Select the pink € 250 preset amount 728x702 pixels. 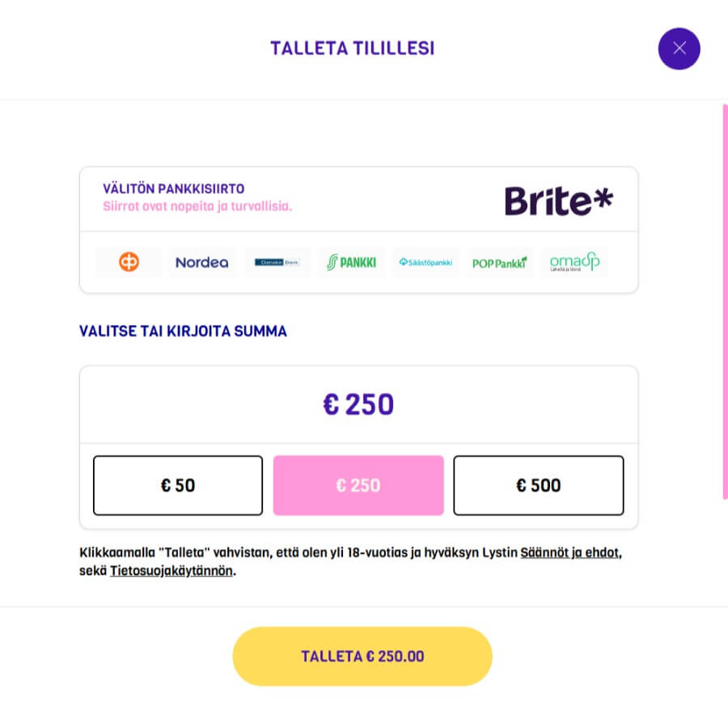(358, 485)
